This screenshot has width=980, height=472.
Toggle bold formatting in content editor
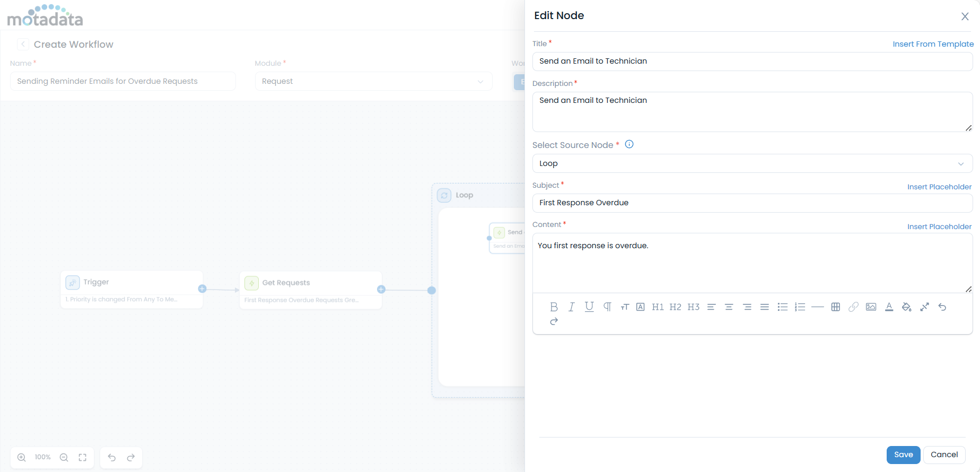pos(554,307)
